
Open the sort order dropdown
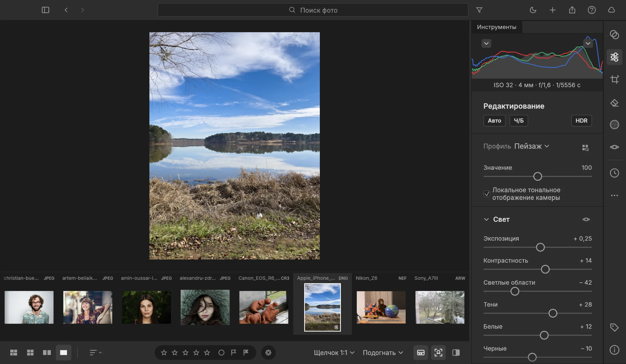coord(95,353)
